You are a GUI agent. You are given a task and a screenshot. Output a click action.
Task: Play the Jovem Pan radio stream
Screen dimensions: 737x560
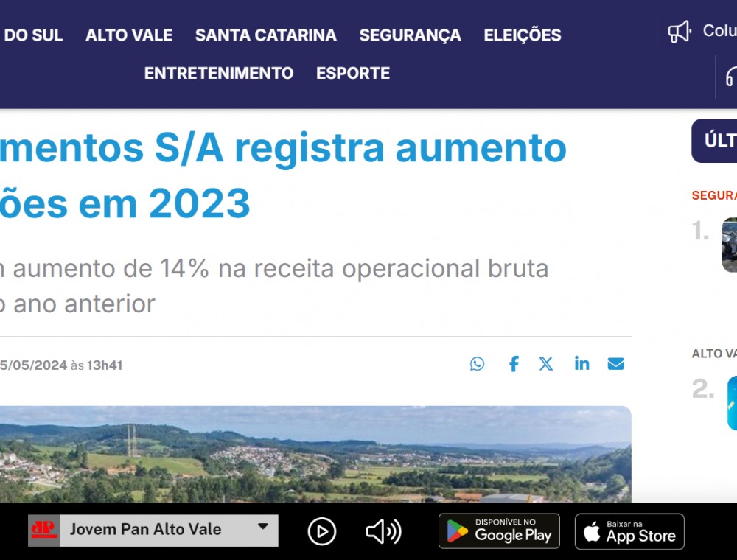point(322,531)
